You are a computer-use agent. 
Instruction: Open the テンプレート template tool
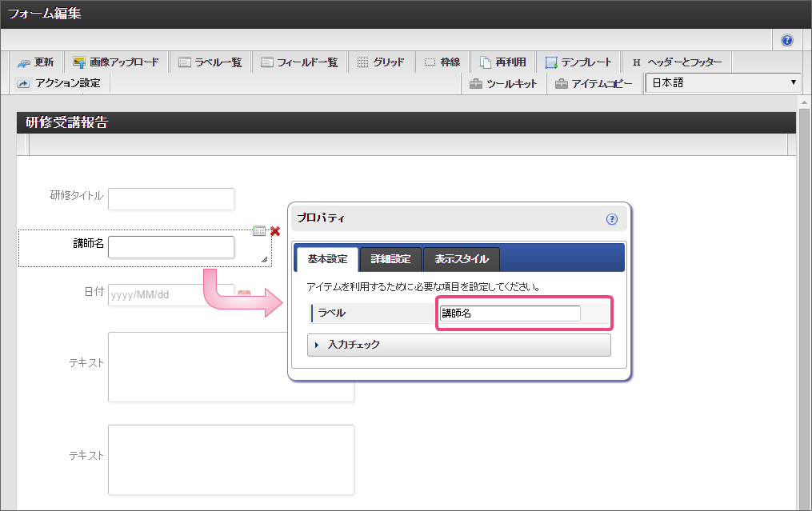578,62
